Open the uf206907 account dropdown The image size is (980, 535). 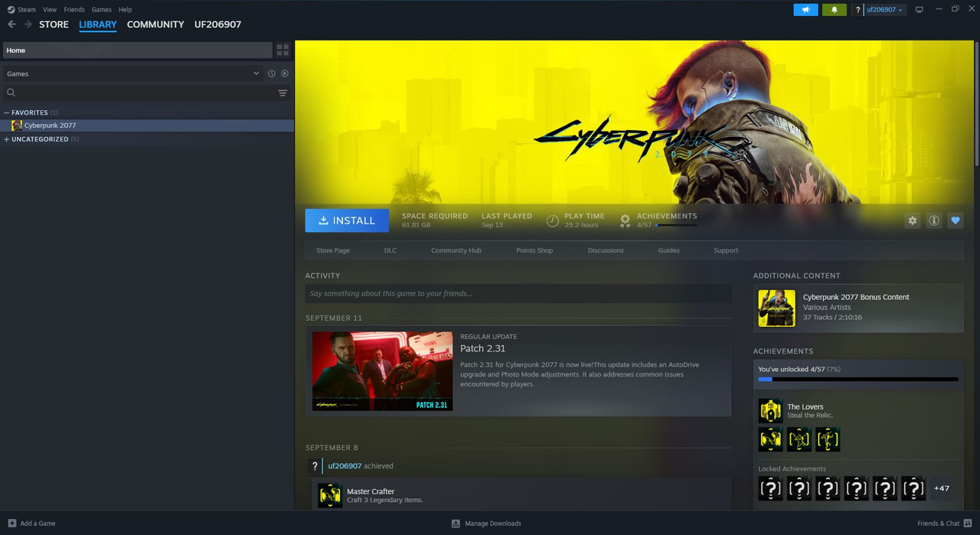[x=885, y=9]
